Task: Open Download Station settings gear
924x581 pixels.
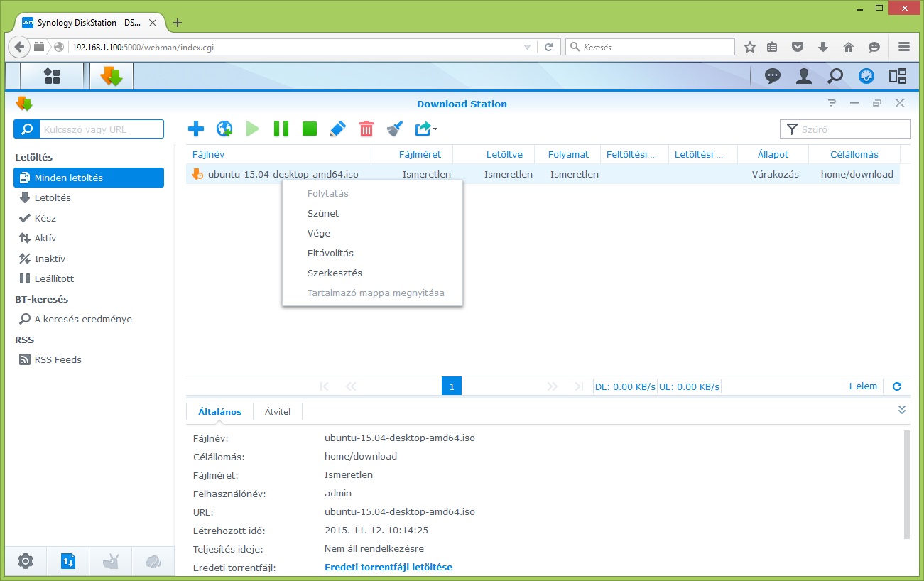Action: pyautogui.click(x=26, y=561)
